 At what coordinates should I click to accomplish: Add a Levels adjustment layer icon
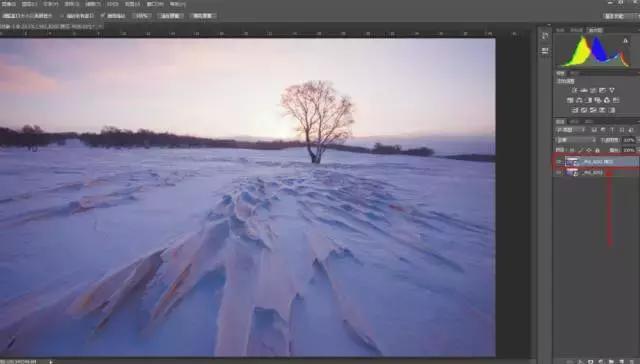click(584, 90)
